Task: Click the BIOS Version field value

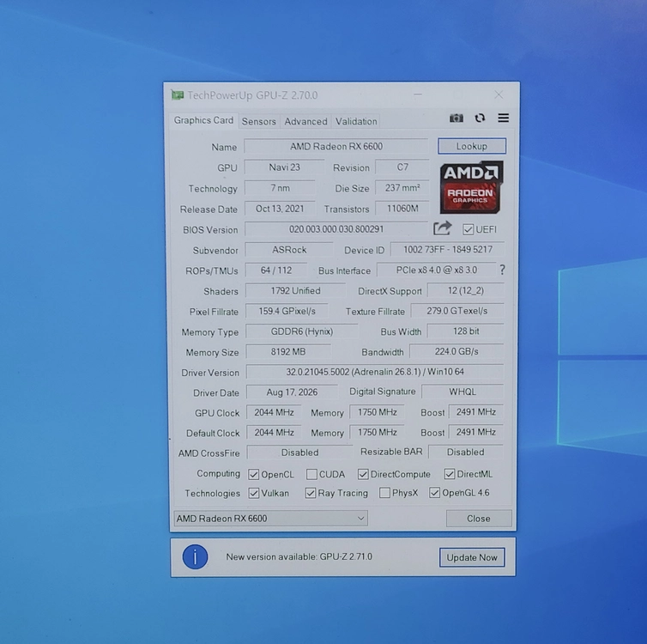Action: pos(336,229)
